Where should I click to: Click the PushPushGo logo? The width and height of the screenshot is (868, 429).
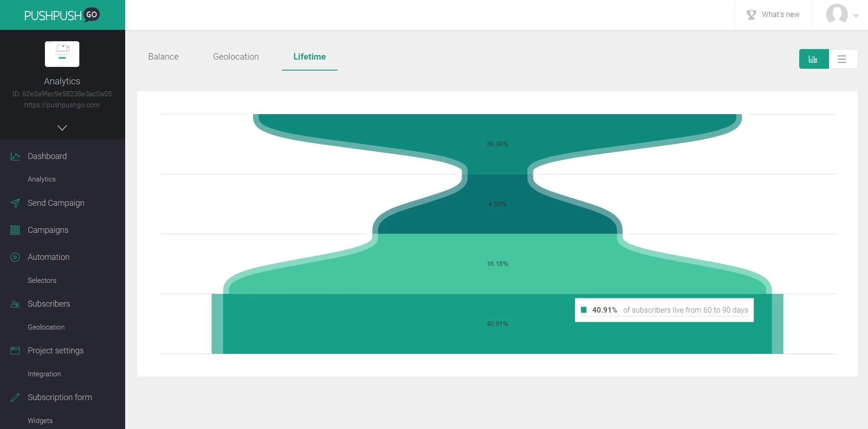(62, 15)
